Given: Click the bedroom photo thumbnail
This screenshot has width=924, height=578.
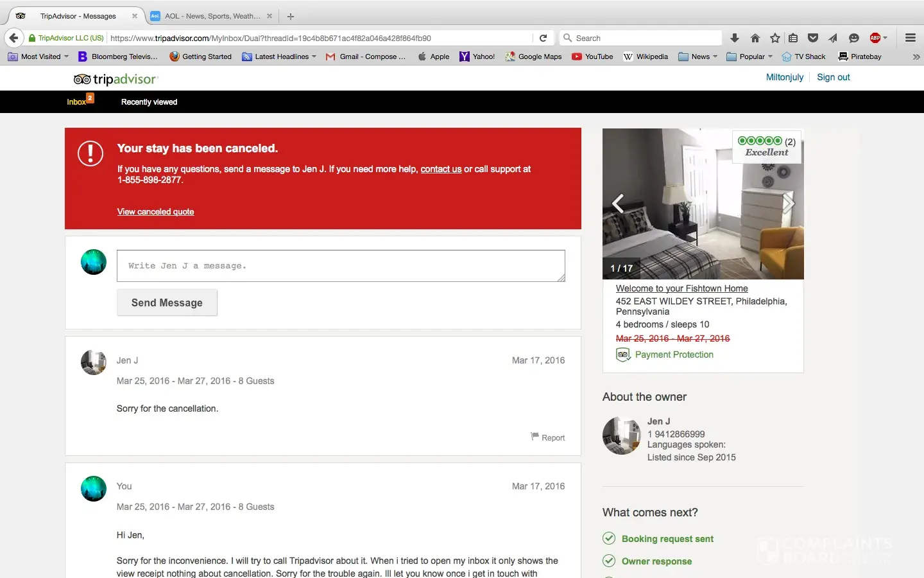Looking at the screenshot, I should pos(703,204).
